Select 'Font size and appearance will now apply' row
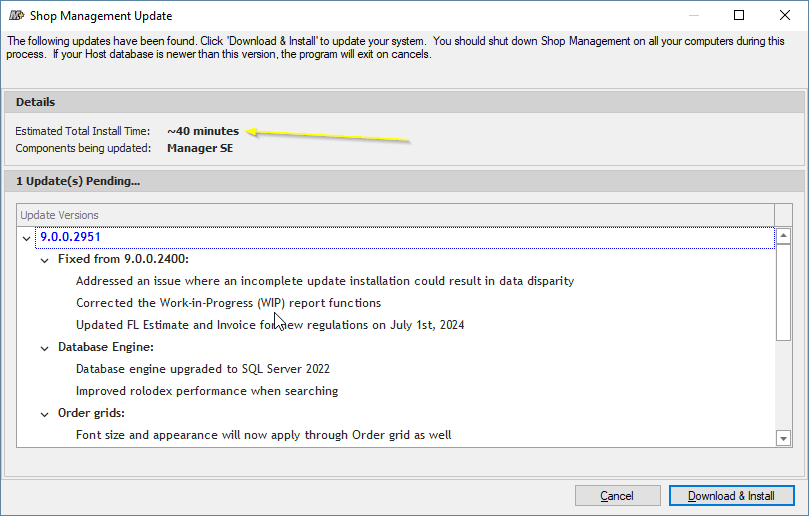Image resolution: width=809 pixels, height=516 pixels. point(264,435)
